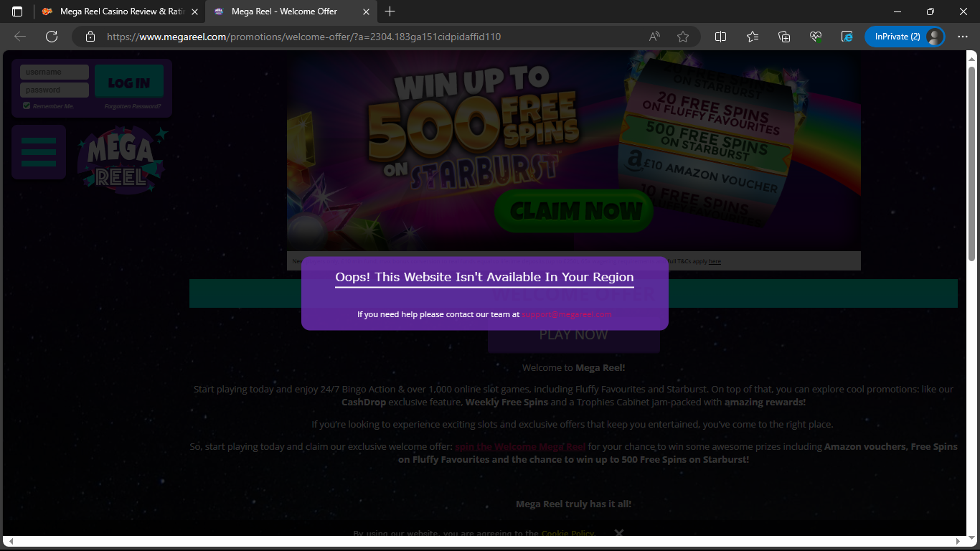Open Settings and more ellipsis menu
This screenshot has width=980, height=551.
click(x=963, y=37)
